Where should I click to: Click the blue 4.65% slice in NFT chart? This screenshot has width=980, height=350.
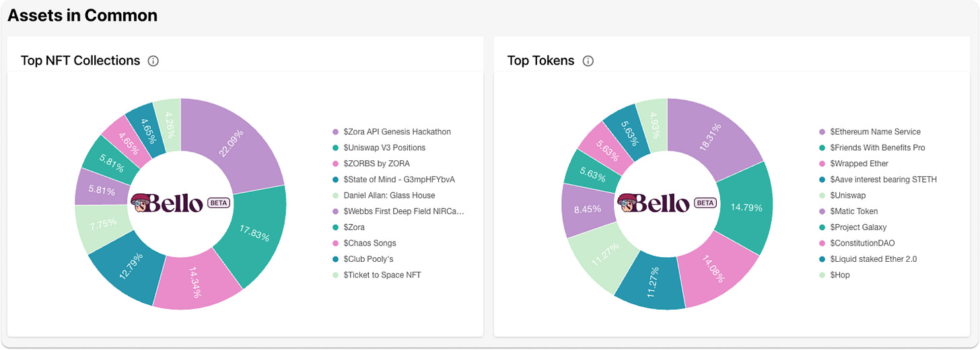(149, 129)
